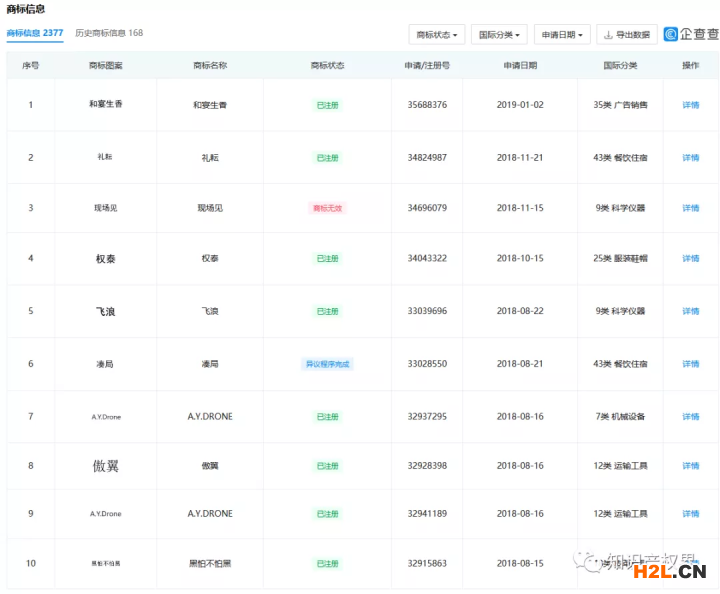Open the 商标状态 dropdown filter
The image size is (720, 594).
coord(437,35)
